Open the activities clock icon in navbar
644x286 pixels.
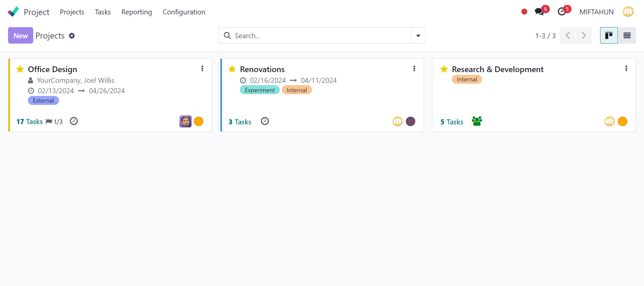[x=562, y=12]
